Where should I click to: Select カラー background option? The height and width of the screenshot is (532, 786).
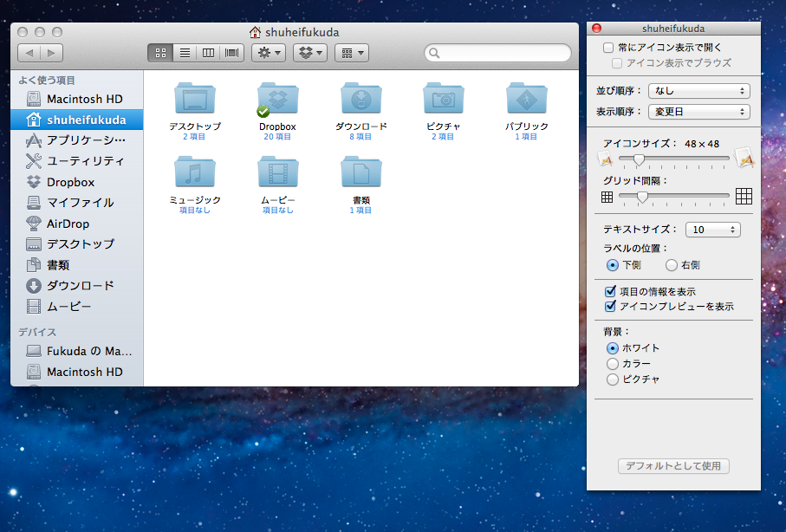612,364
